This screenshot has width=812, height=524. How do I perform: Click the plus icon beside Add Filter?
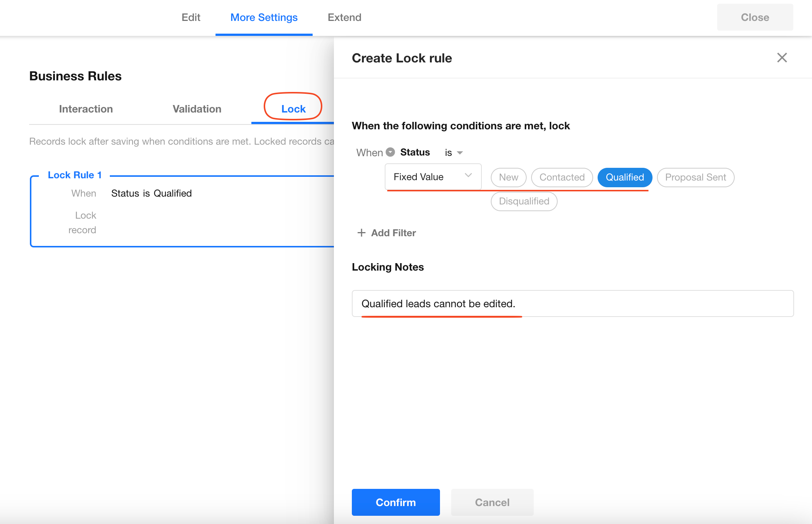click(x=361, y=233)
